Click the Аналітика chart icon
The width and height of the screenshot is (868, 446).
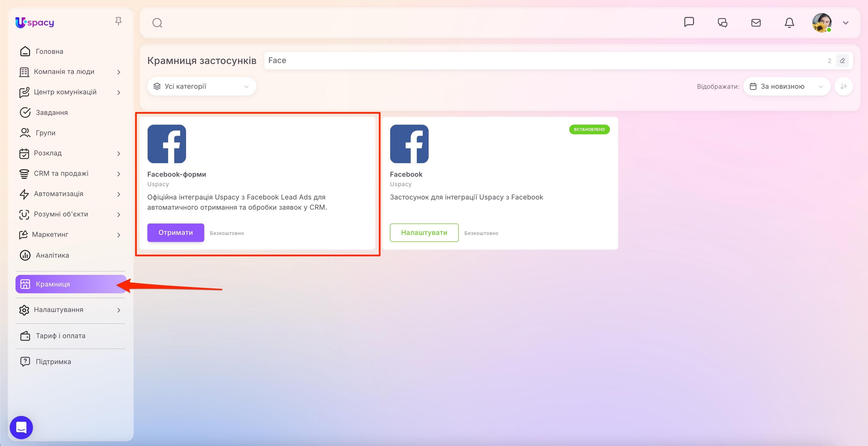coord(25,255)
